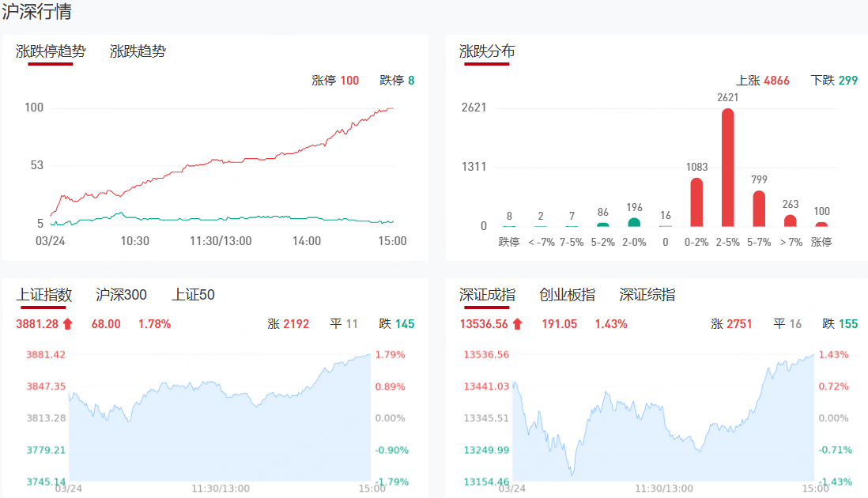Click the 涨停 100 bar in distribution chart
The width and height of the screenshot is (868, 498).
tap(821, 224)
